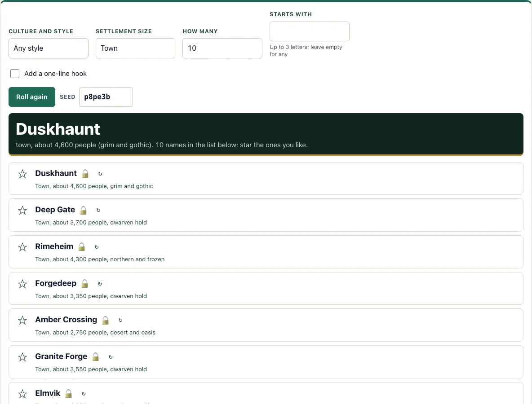Click the Seed input box
Screen dimensions: 532x404
[106, 97]
